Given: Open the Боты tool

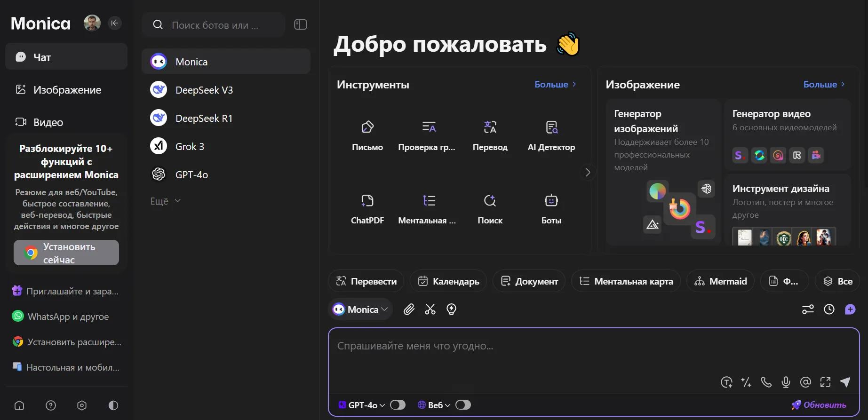Looking at the screenshot, I should (x=551, y=209).
